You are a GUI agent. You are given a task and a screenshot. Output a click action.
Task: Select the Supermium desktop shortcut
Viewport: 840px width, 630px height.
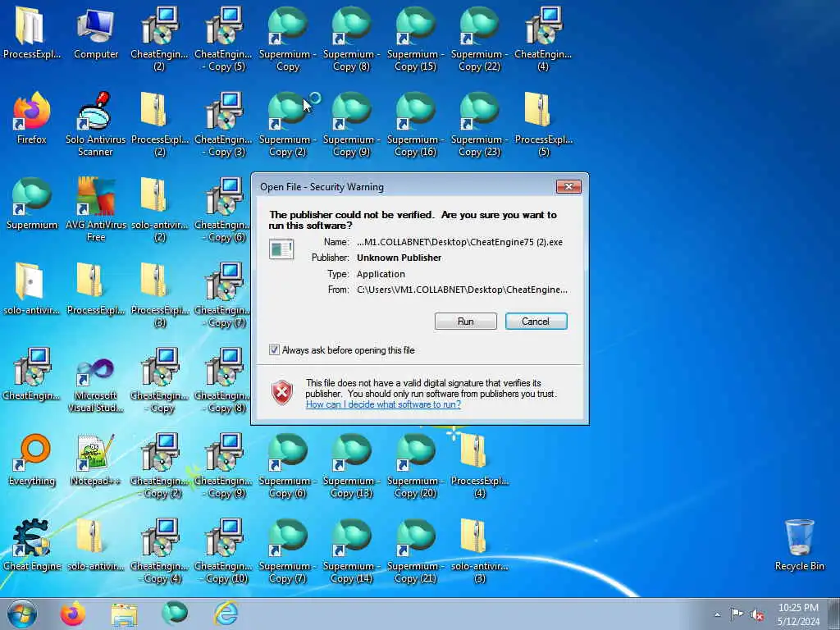coord(32,203)
